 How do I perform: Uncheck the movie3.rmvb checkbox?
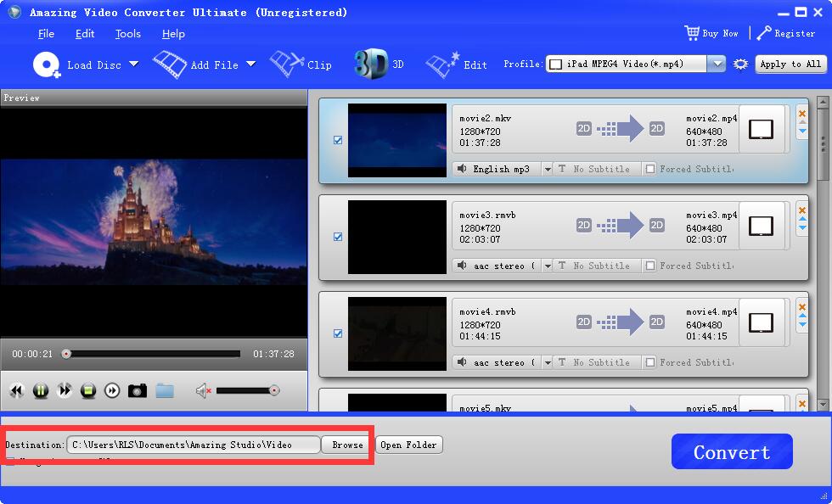click(x=338, y=237)
